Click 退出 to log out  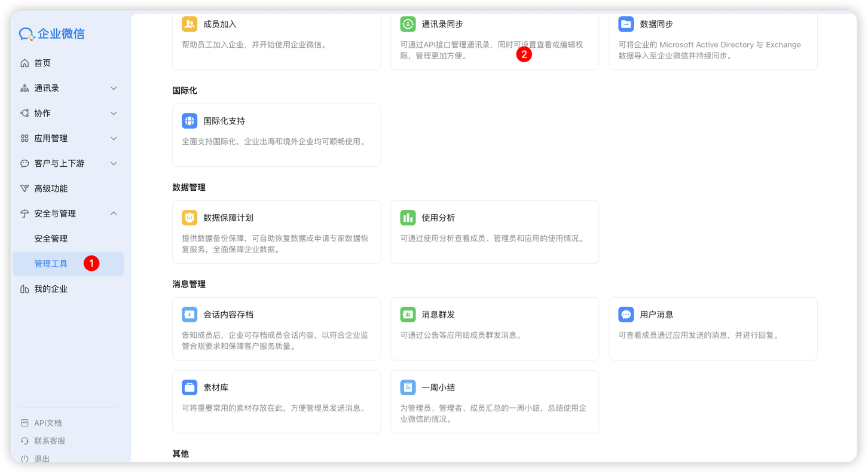pyautogui.click(x=42, y=459)
